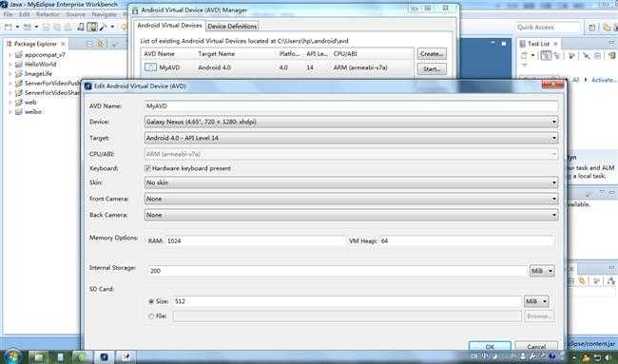618x364 pixels.
Task: Click the Open Perspective icon
Action: (592, 28)
